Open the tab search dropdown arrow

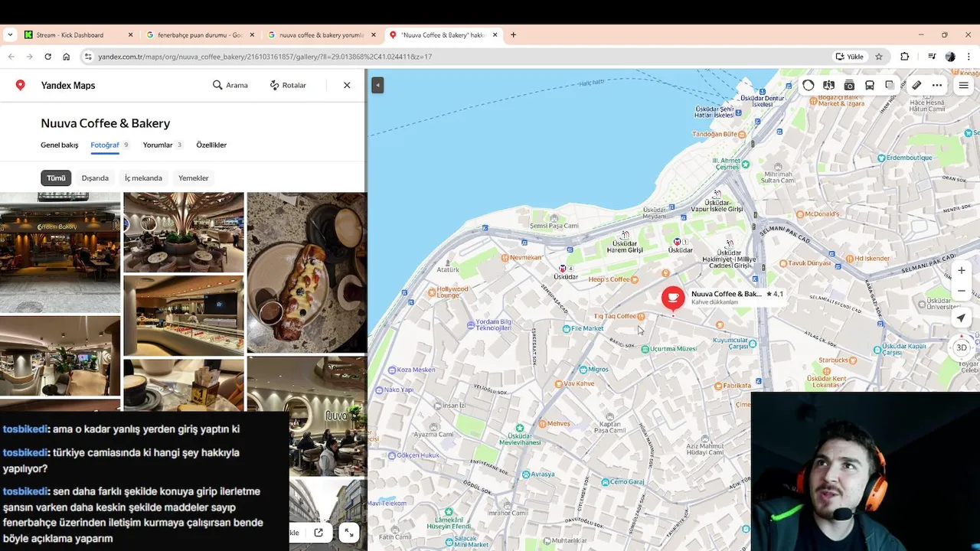(x=10, y=34)
